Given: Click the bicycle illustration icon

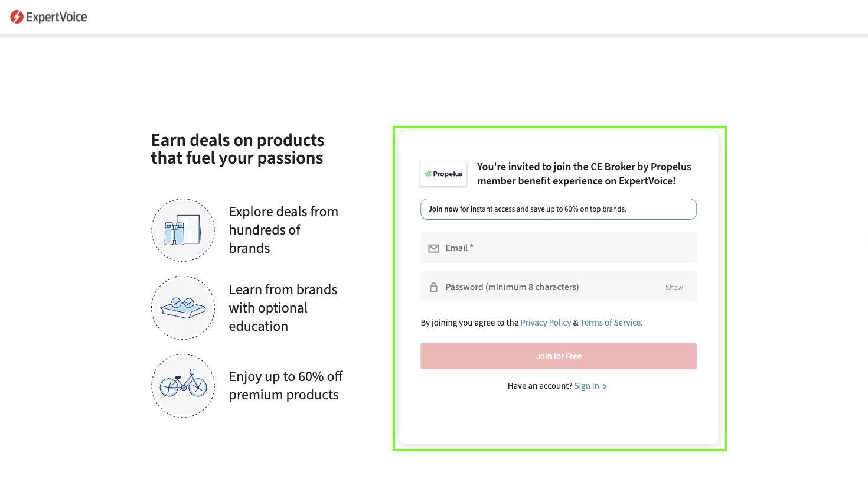Looking at the screenshot, I should [x=183, y=386].
